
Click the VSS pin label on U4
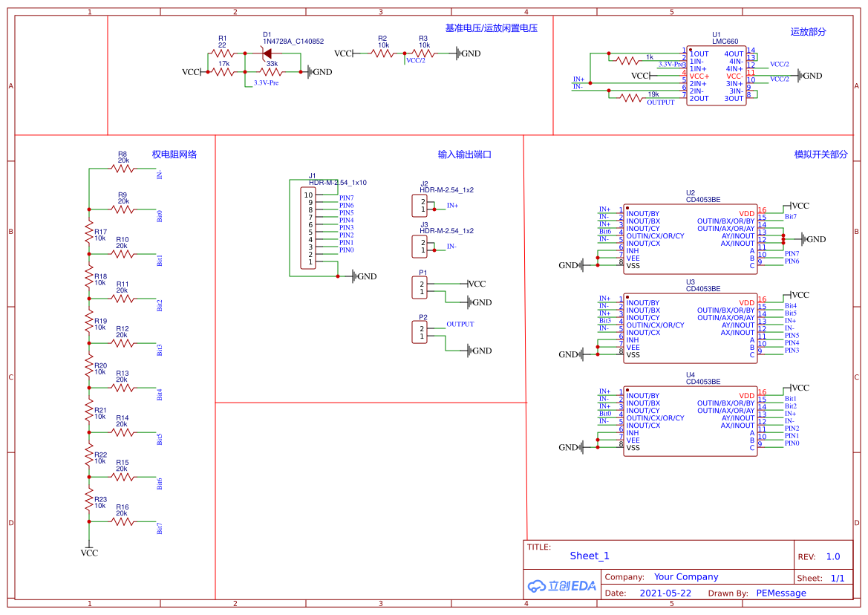pyautogui.click(x=633, y=448)
